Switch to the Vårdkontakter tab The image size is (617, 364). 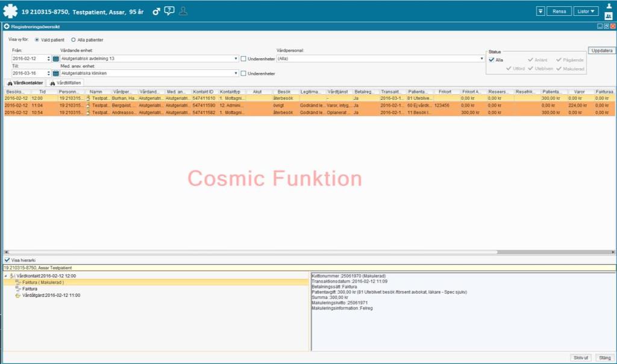coord(25,83)
